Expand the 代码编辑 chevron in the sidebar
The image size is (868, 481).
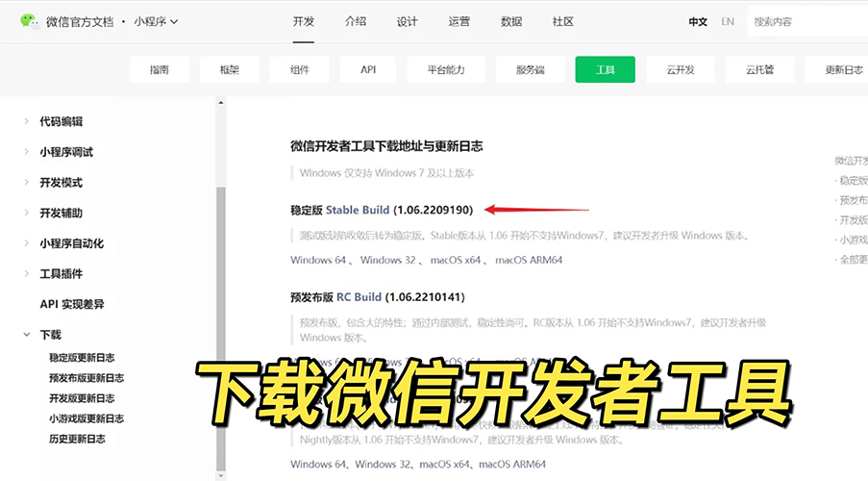coord(26,121)
